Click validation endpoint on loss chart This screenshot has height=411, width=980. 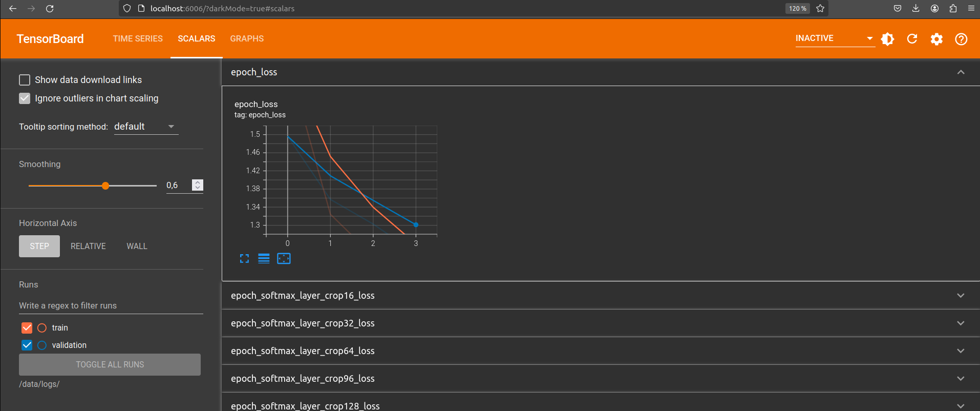[416, 225]
